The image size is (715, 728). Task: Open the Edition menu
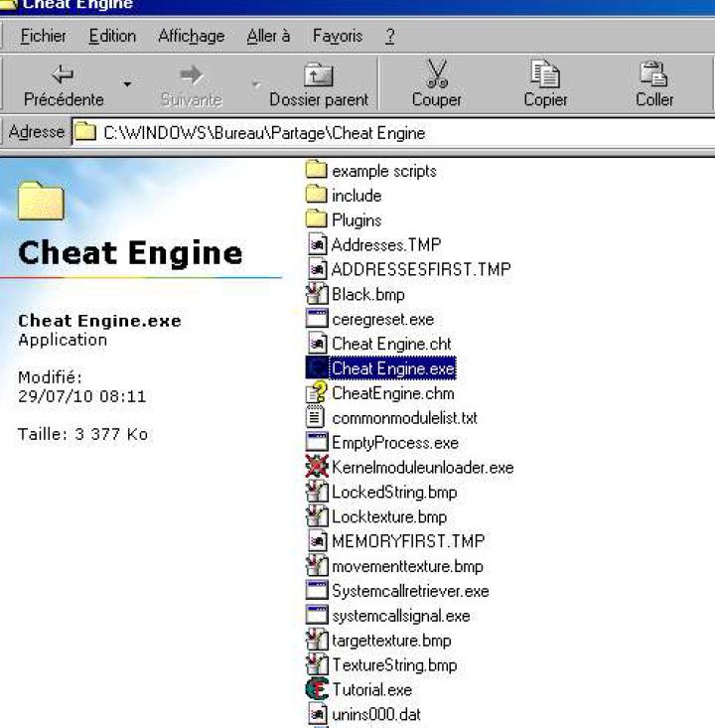pos(113,36)
